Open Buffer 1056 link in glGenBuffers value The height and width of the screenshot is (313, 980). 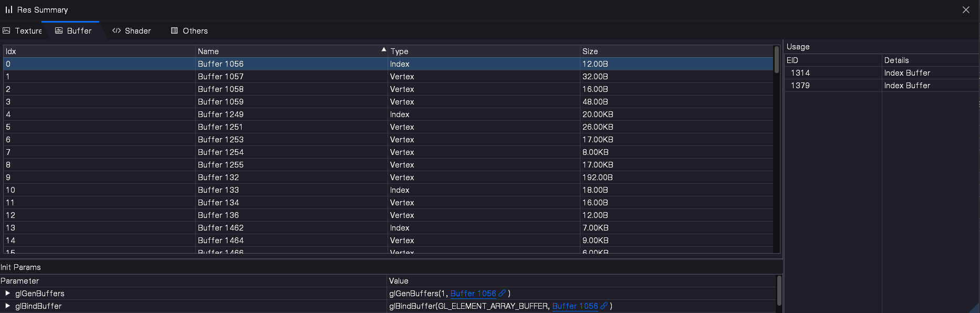(473, 294)
